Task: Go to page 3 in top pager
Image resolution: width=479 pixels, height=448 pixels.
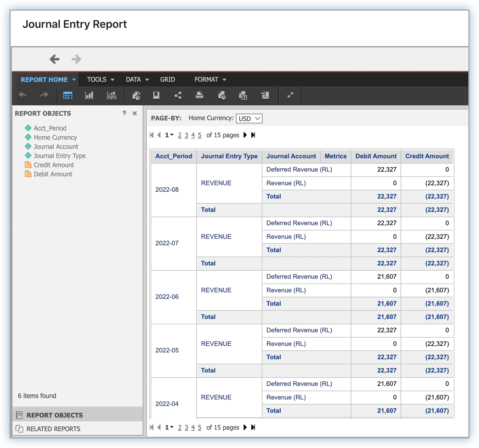Action: click(186, 135)
